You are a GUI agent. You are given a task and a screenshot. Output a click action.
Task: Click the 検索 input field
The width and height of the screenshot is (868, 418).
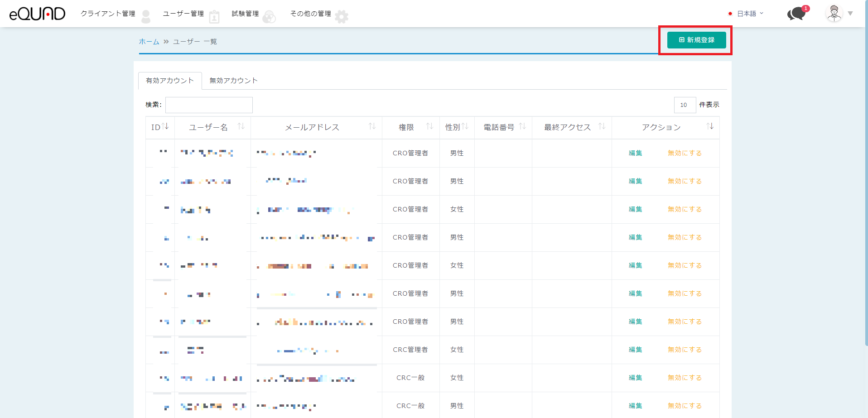point(209,105)
